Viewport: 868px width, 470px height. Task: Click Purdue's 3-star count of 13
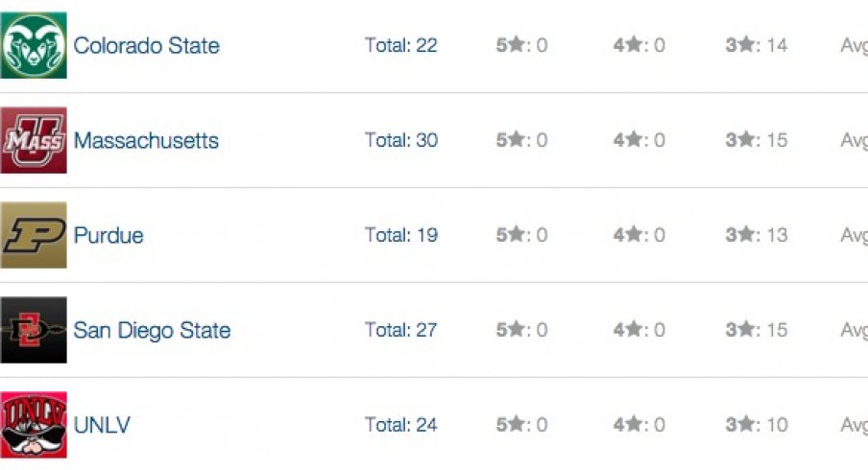point(757,235)
